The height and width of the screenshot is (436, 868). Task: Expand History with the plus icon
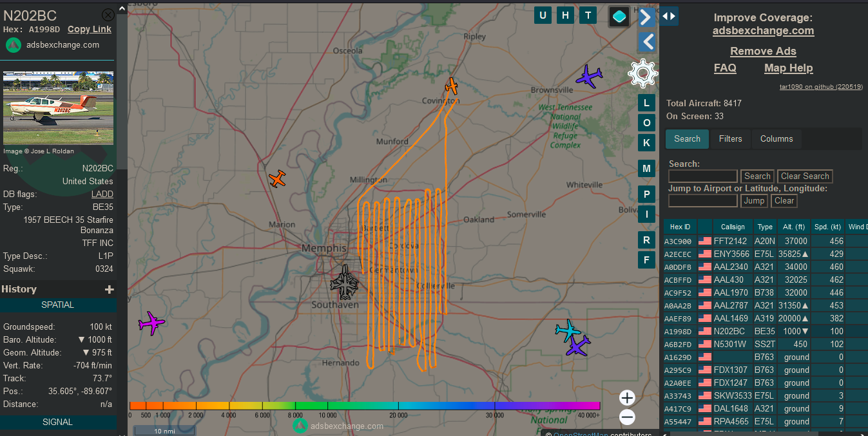point(110,290)
